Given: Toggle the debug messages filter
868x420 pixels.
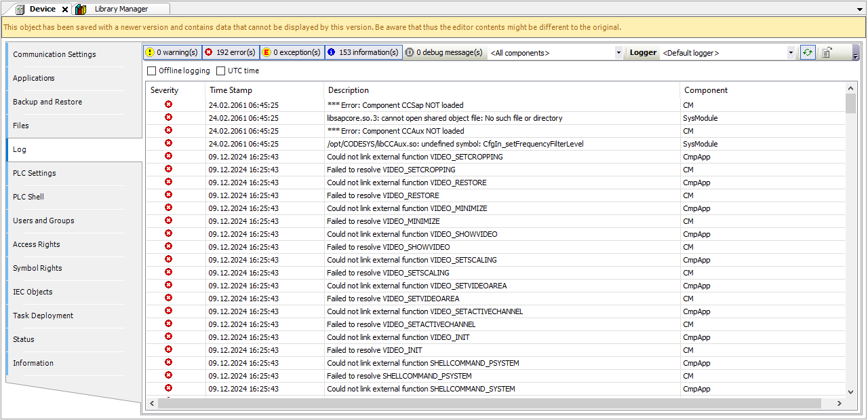Looking at the screenshot, I should pos(444,52).
